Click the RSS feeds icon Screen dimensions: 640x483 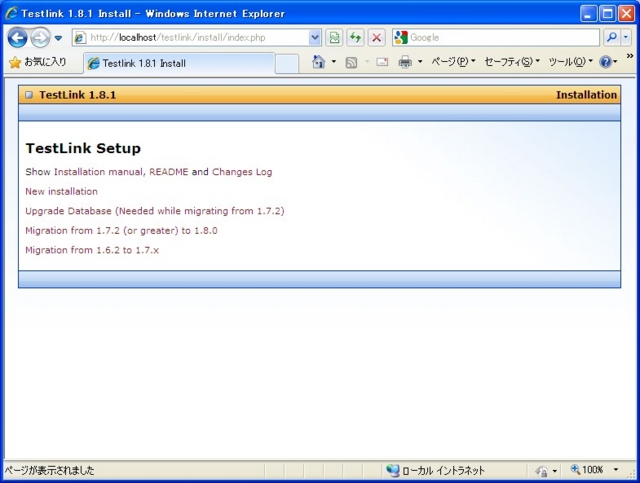pos(351,62)
